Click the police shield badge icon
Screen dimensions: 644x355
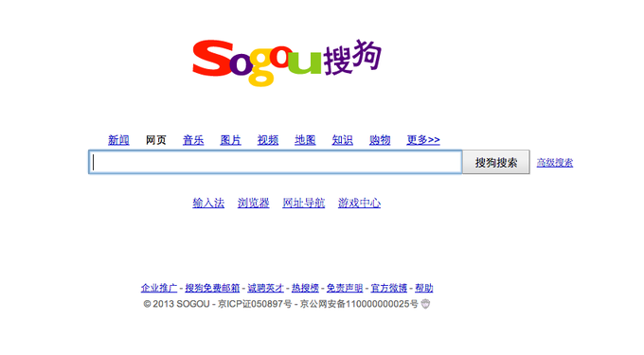pyautogui.click(x=425, y=304)
